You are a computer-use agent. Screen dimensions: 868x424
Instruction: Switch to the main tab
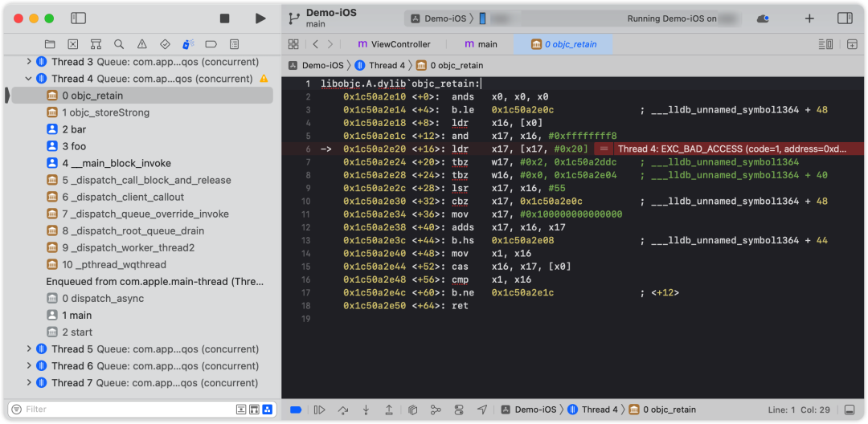click(x=481, y=44)
